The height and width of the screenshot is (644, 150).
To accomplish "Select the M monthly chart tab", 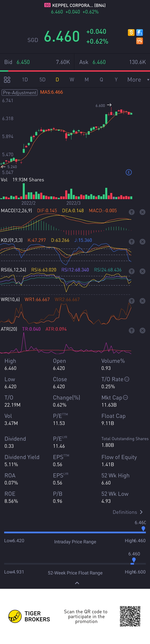I will pos(87,80).
